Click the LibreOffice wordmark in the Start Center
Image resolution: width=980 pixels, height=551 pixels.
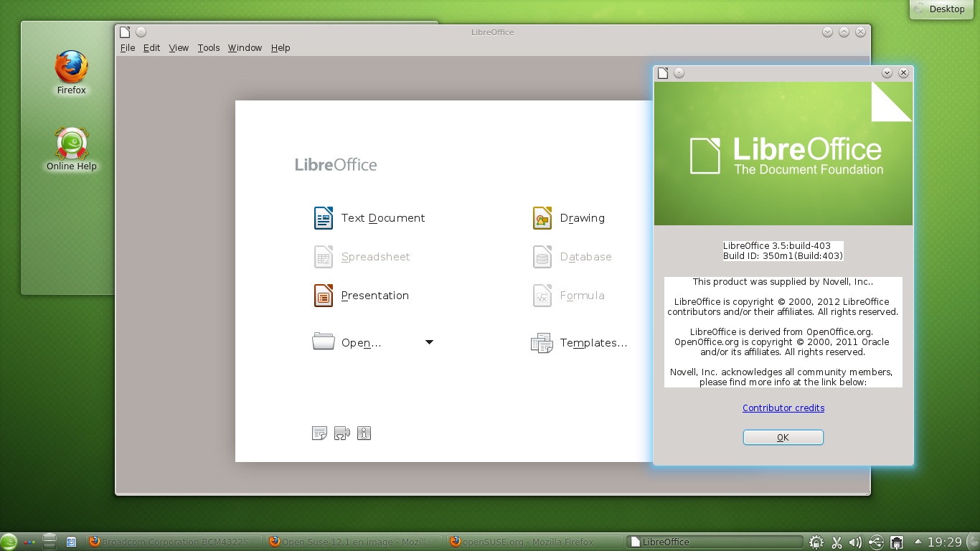[x=336, y=165]
